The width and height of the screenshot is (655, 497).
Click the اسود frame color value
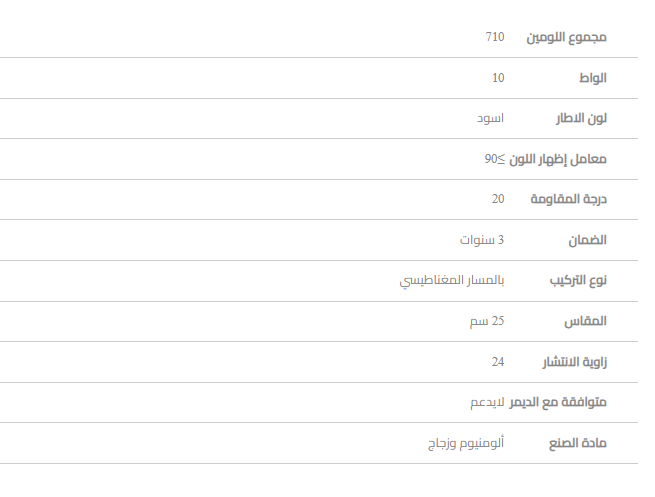(x=490, y=118)
